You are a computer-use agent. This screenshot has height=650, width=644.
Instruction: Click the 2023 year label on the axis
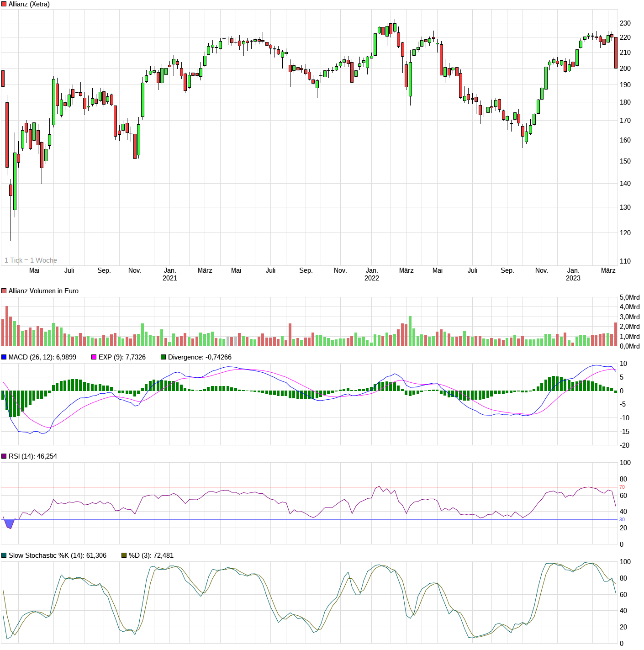574,278
